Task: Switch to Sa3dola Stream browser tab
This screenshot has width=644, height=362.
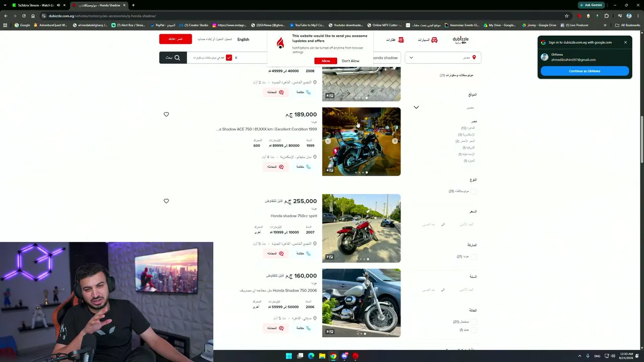Action: point(39,5)
